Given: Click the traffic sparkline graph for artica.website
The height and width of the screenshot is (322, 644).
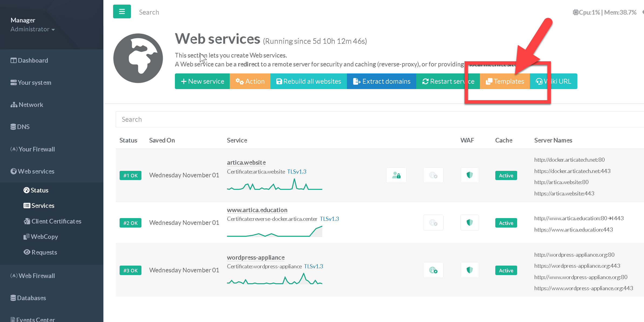Looking at the screenshot, I should point(274,185).
